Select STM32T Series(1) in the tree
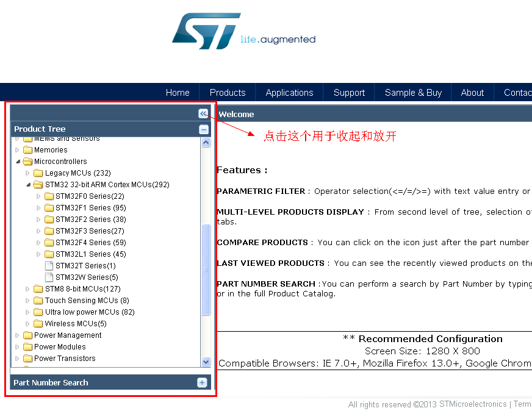Viewport: 532px width, 411px height. pyautogui.click(x=85, y=265)
